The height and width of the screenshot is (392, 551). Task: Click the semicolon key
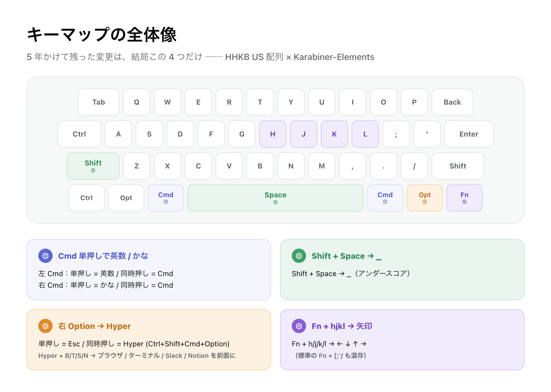tap(396, 134)
